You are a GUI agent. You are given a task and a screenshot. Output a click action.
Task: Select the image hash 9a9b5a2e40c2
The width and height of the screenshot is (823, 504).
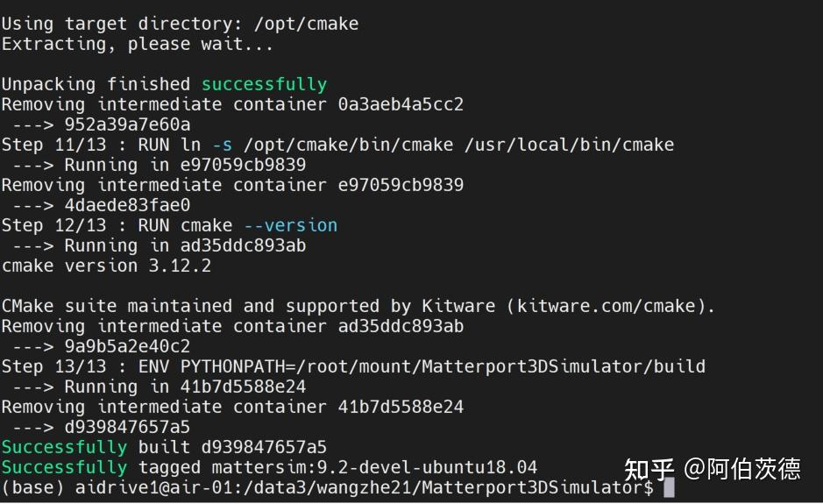[x=127, y=346]
